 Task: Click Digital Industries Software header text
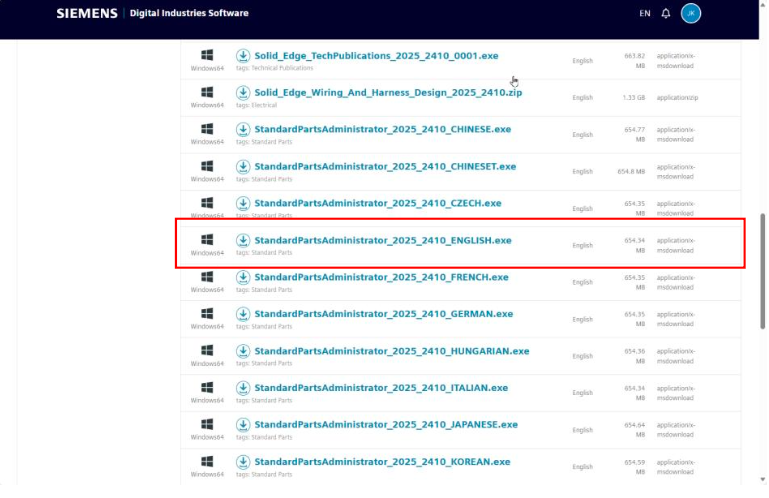pyautogui.click(x=189, y=13)
